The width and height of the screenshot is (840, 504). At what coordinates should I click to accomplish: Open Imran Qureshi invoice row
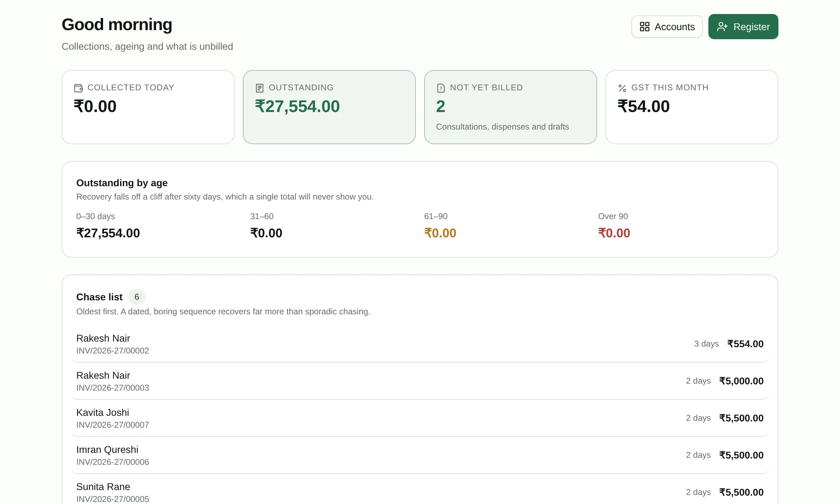coord(420,455)
